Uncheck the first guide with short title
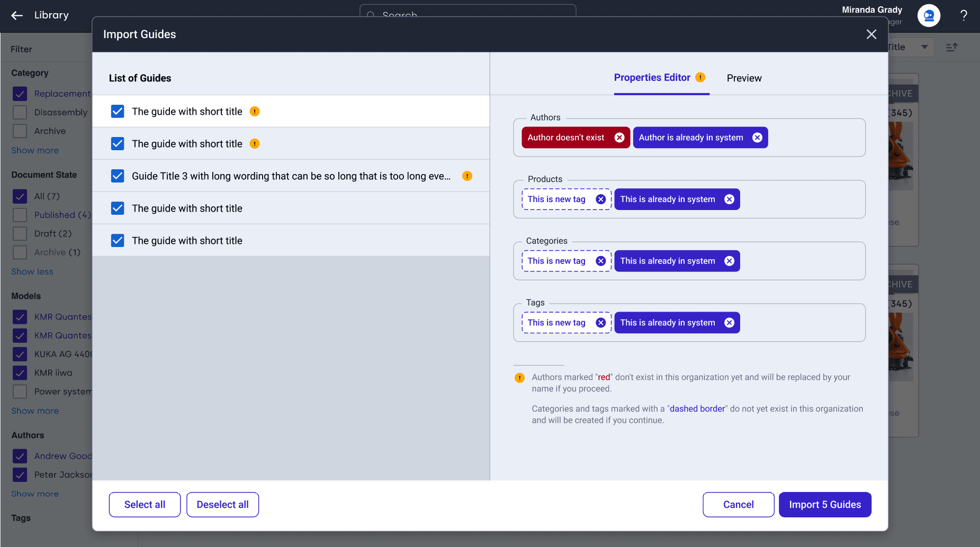This screenshot has width=980, height=547. (x=118, y=112)
